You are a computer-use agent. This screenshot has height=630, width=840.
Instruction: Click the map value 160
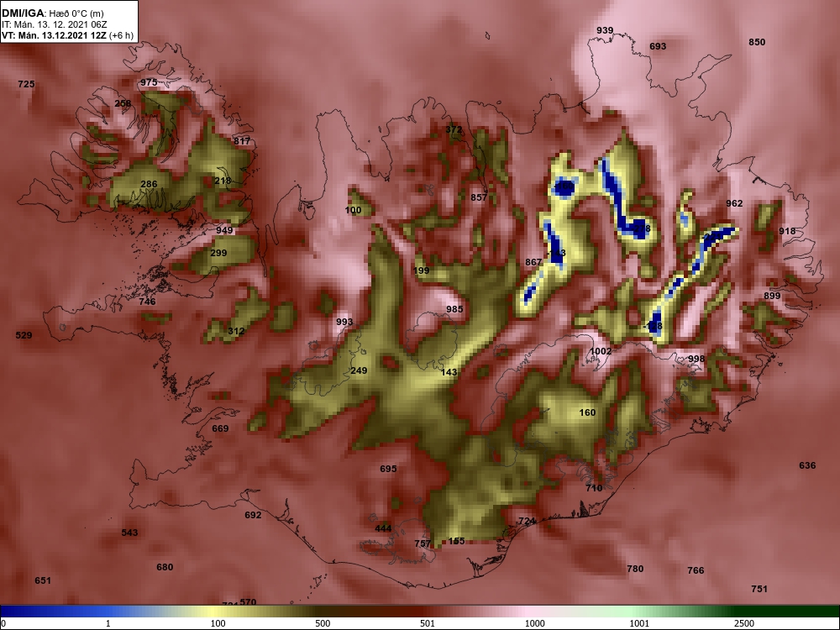tap(588, 413)
